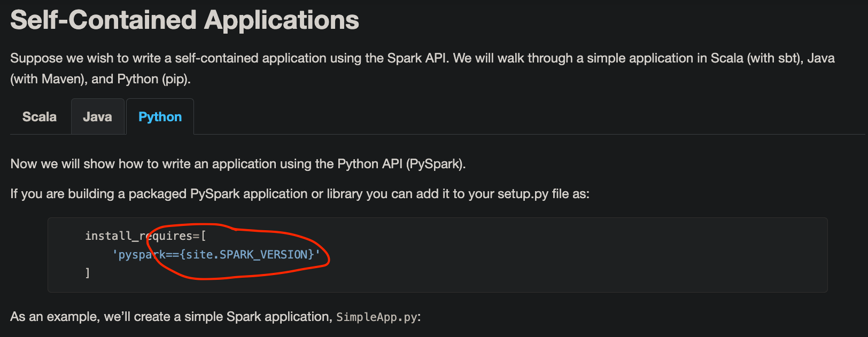Click the closing bracket code line
Viewport: 868px width, 337px height.
pyautogui.click(x=88, y=273)
